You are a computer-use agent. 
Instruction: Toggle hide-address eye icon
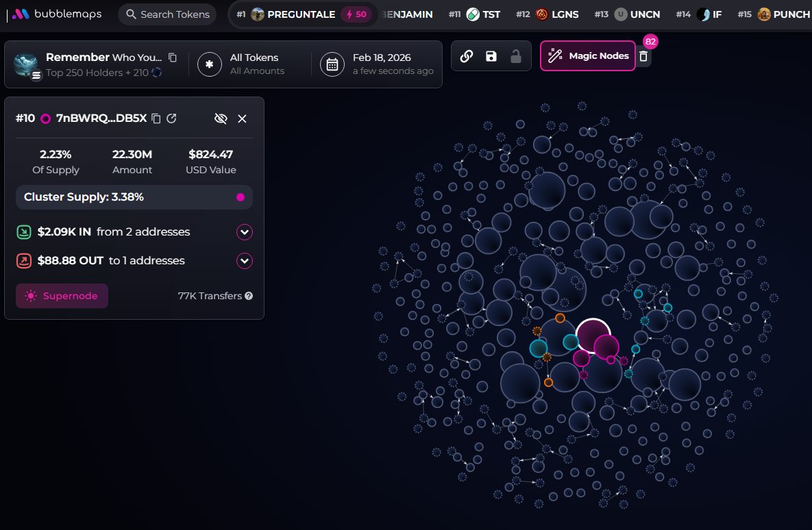coord(221,118)
